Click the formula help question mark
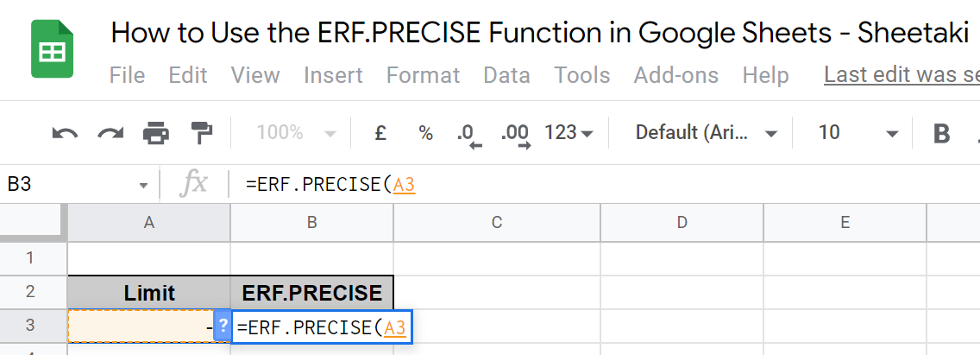The image size is (980, 355). click(x=223, y=326)
